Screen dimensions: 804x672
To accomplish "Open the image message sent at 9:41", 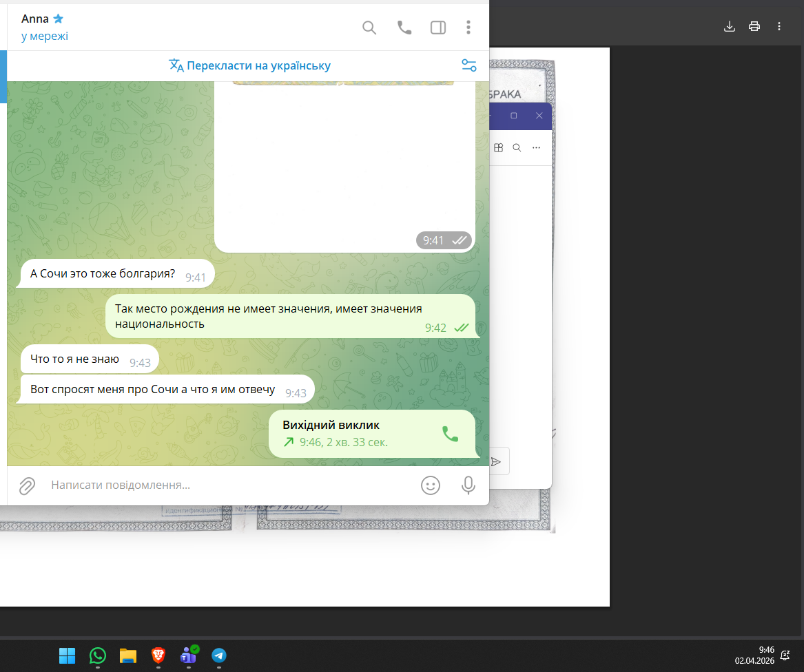I will pyautogui.click(x=344, y=167).
